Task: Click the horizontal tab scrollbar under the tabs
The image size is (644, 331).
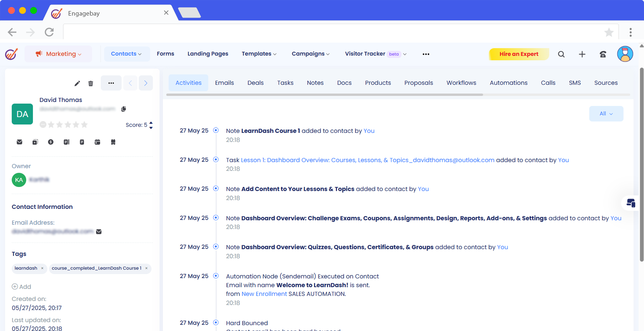Action: pos(325,95)
